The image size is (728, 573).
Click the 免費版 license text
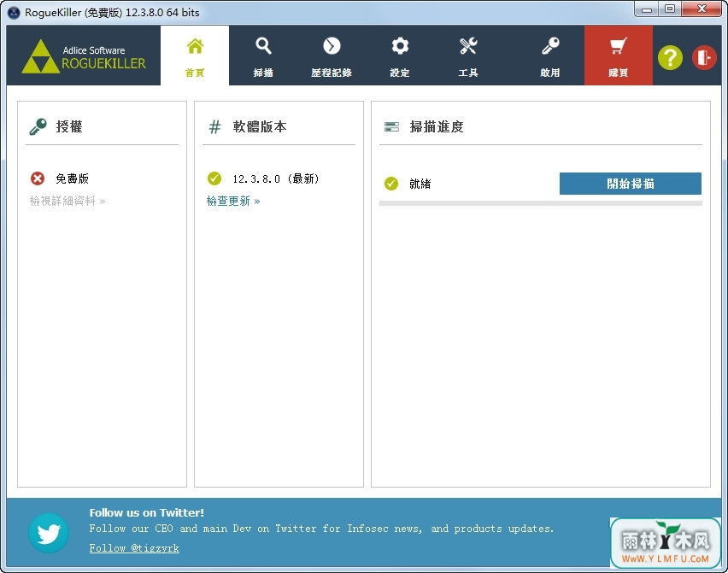[x=72, y=178]
